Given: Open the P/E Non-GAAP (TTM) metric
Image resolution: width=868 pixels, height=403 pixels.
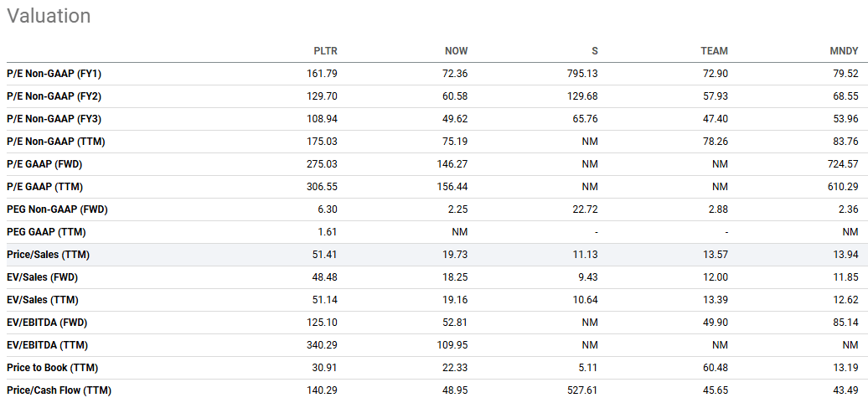Looking at the screenshot, I should click(x=55, y=142).
